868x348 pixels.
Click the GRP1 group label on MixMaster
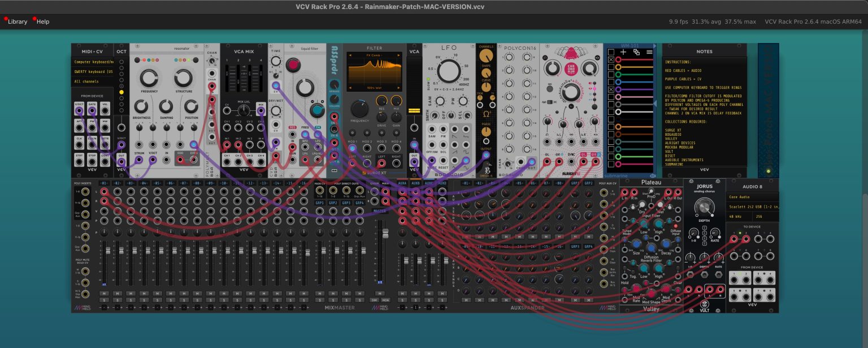319,203
